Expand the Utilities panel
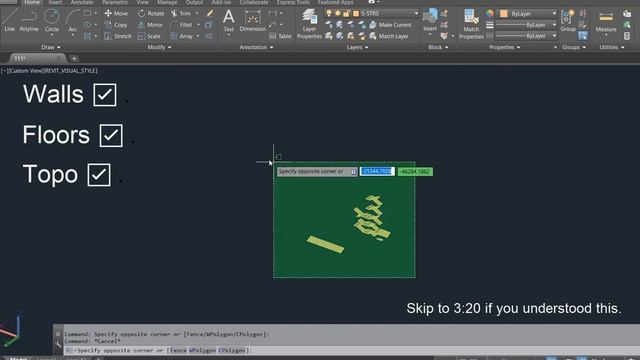Image resolution: width=640 pixels, height=360 pixels. (611, 47)
